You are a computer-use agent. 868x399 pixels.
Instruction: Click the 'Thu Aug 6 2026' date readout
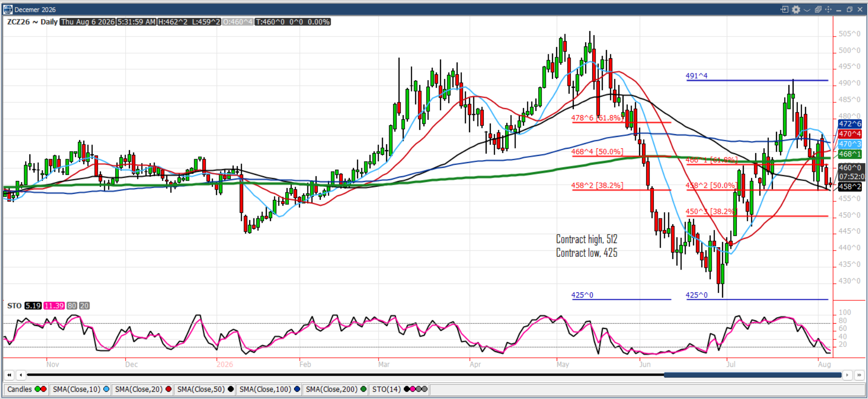88,22
